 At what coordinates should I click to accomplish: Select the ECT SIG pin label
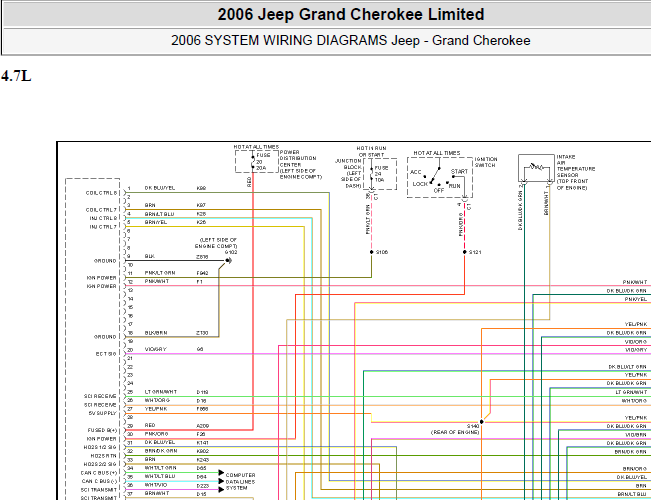click(x=106, y=354)
